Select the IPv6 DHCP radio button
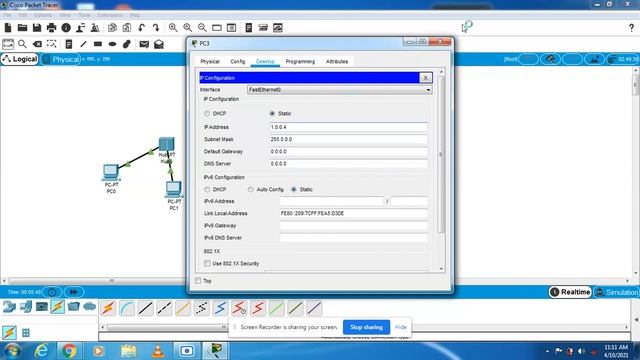The height and width of the screenshot is (360, 640). point(207,189)
